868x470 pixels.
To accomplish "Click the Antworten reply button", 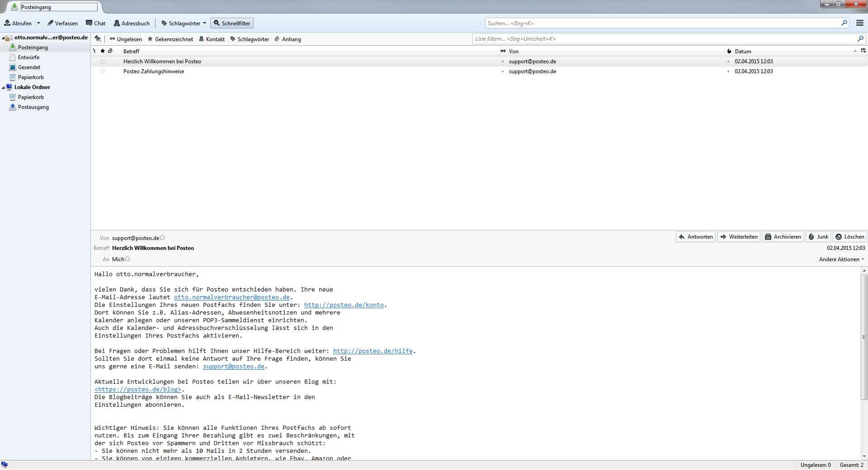I will pyautogui.click(x=695, y=237).
